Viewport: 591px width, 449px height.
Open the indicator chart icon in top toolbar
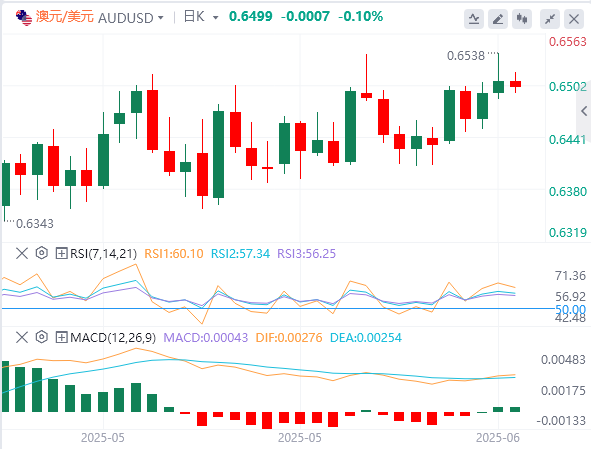(474, 18)
